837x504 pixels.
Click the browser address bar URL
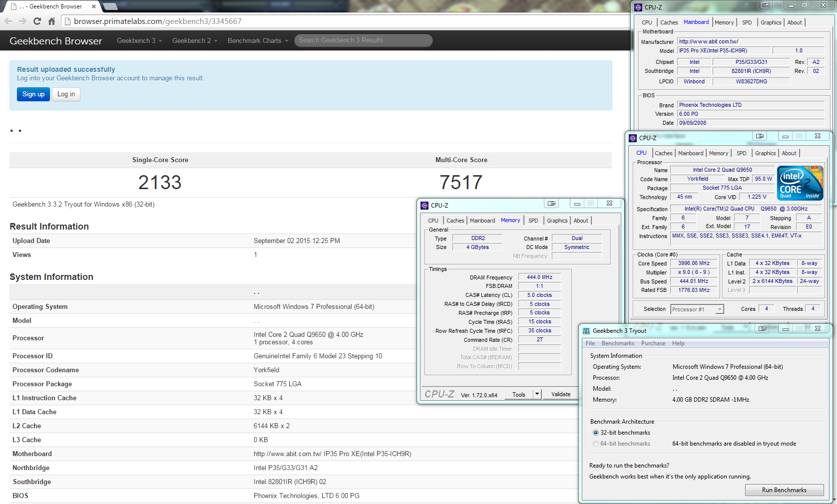pos(157,21)
